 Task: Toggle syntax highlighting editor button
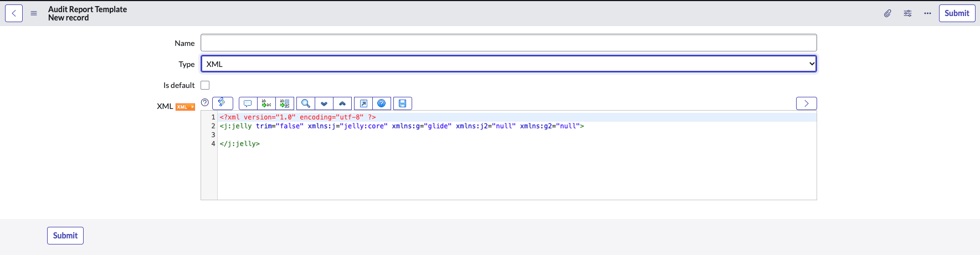click(x=223, y=103)
